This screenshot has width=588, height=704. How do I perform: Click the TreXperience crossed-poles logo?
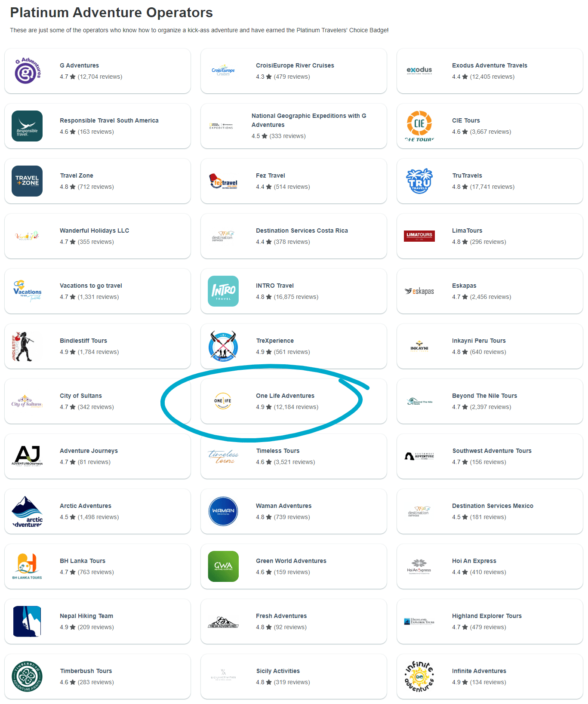223,346
